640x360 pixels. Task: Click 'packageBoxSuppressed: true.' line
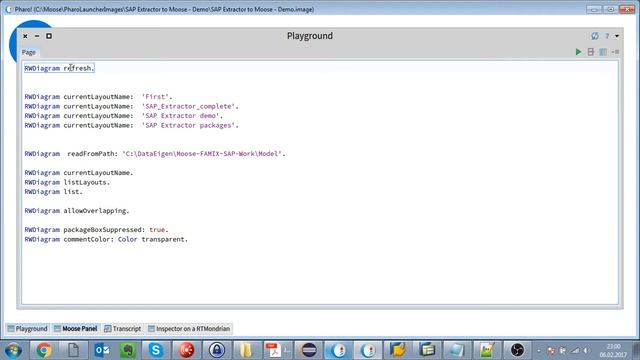(x=96, y=229)
